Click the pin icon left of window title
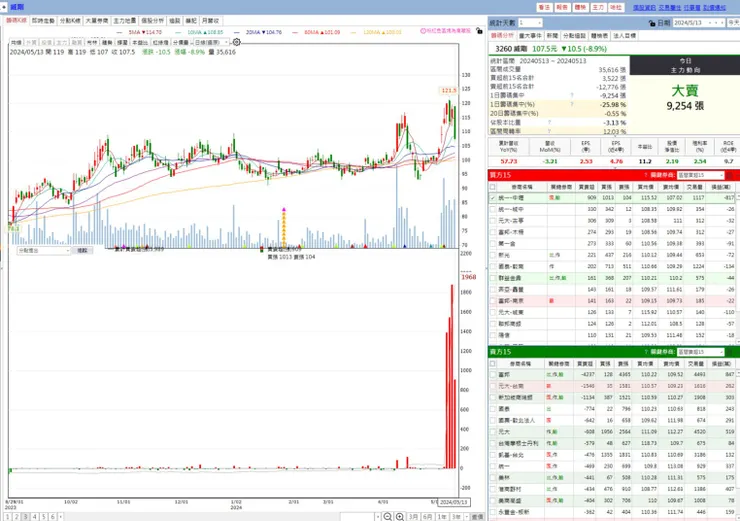 pos(4,7)
